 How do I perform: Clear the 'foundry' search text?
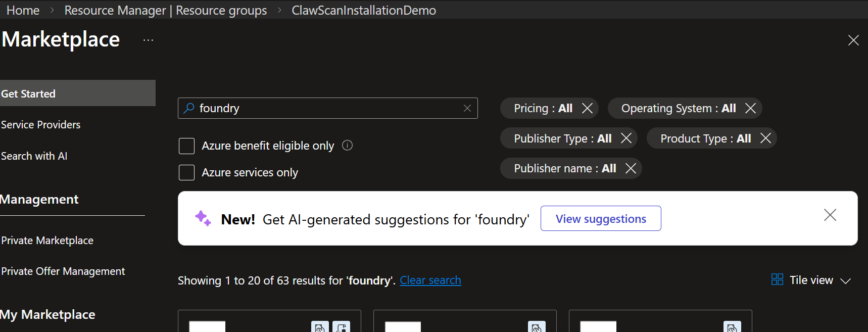tap(467, 108)
